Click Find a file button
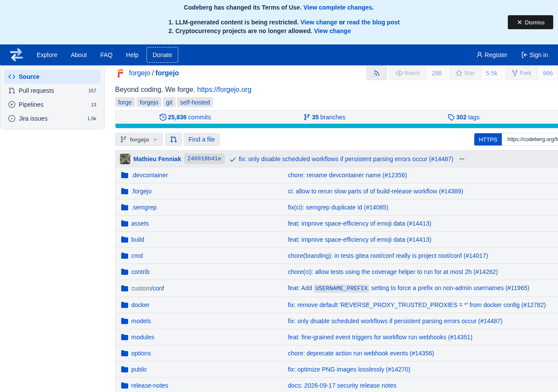The width and height of the screenshot is (558, 392). point(201,139)
